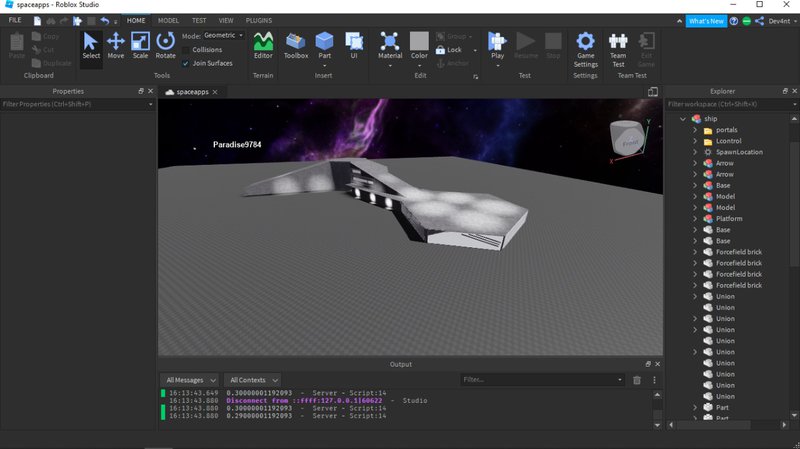Click the Play test button
The height and width of the screenshot is (449, 800).
(497, 45)
